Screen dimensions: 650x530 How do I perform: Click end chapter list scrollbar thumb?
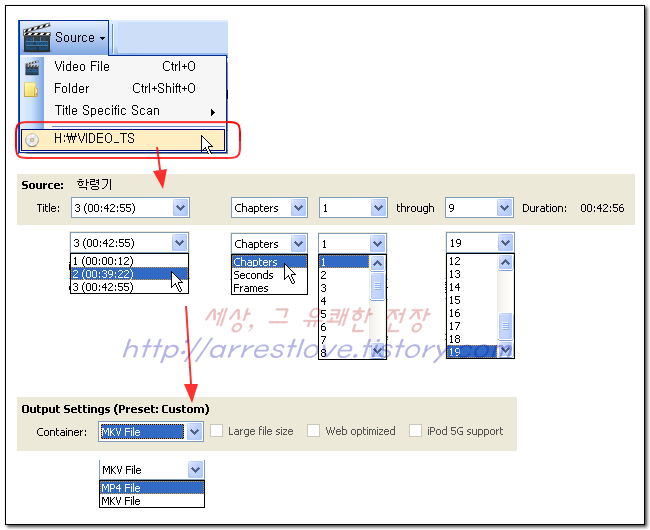pyautogui.click(x=505, y=327)
